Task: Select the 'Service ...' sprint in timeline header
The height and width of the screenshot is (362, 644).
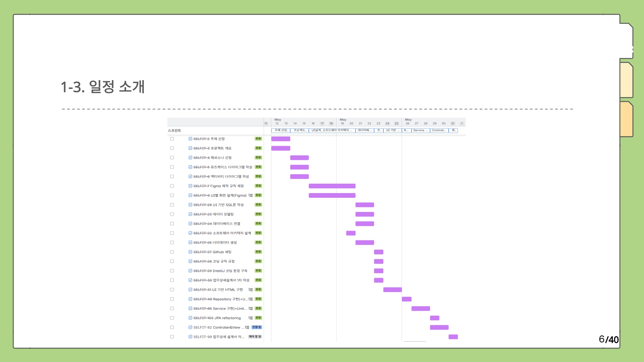Action: 420,130
